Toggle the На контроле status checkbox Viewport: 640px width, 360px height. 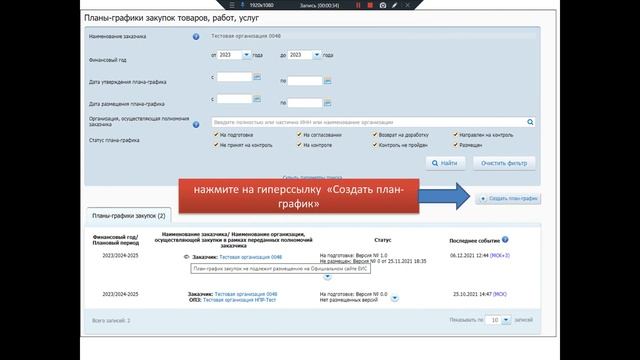[299, 144]
